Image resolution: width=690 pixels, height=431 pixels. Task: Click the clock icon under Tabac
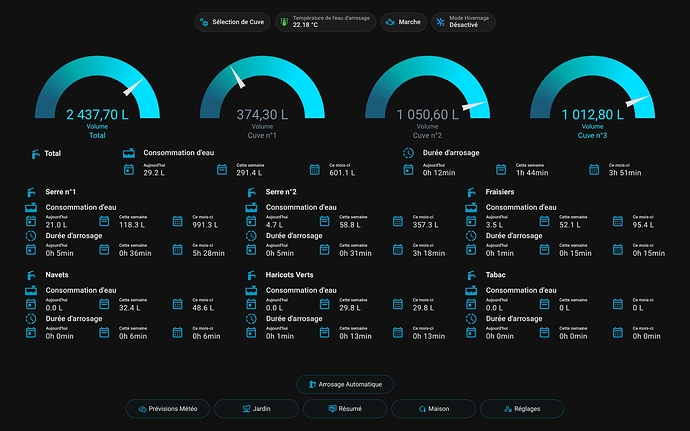click(x=471, y=319)
